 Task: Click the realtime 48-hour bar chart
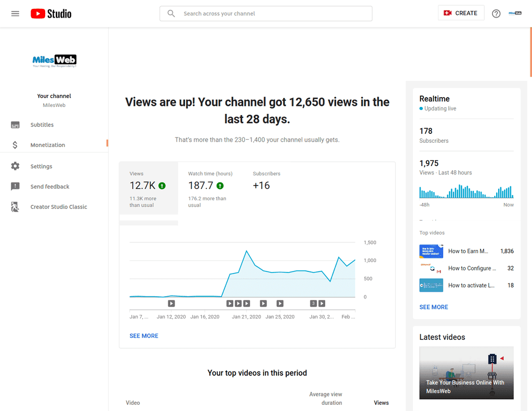(x=467, y=192)
